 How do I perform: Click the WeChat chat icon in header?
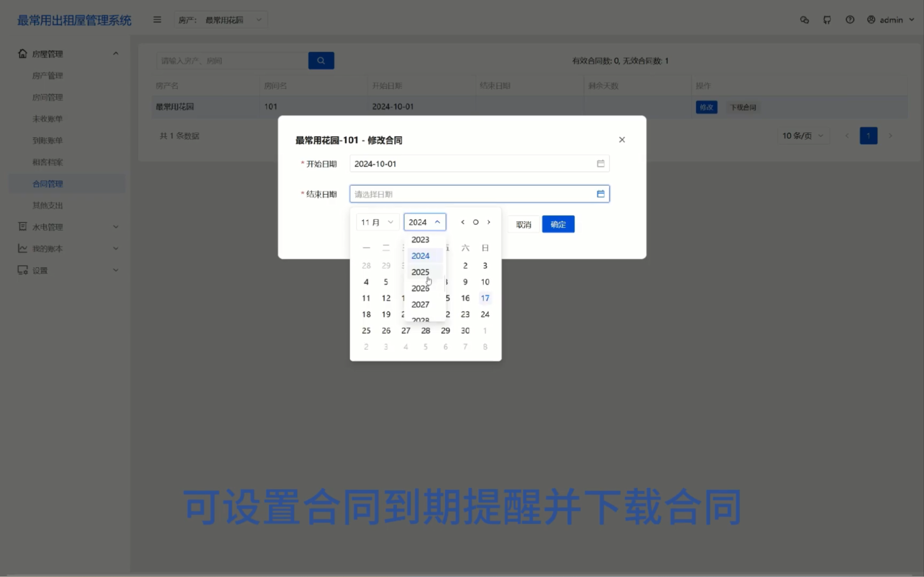804,19
